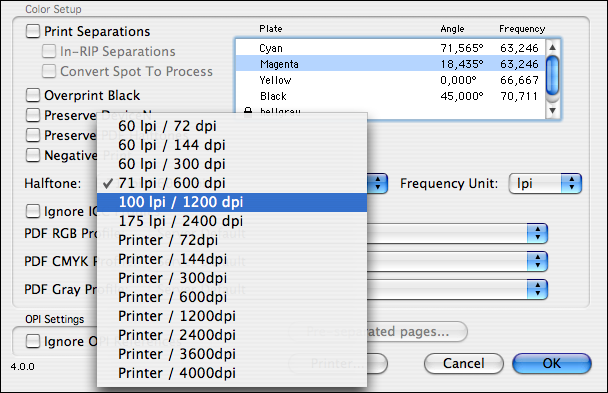Screen dimensions: 608x393
Task: Toggle the Ignore ICC checkbox
Action: pos(33,212)
